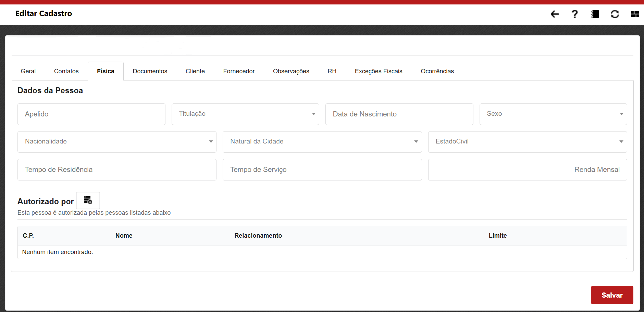Screen dimensions: 644x312
Task: Focus the Data de Nascimento field
Action: point(399,114)
